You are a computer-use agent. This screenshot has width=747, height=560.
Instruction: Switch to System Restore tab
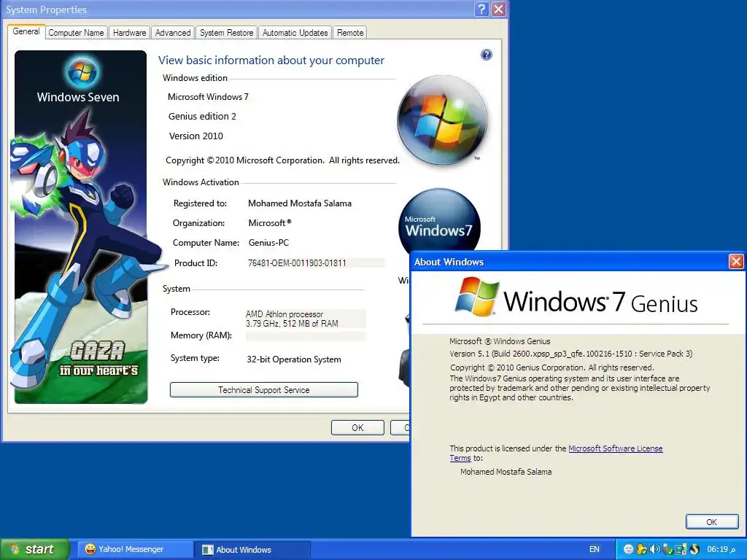226,33
